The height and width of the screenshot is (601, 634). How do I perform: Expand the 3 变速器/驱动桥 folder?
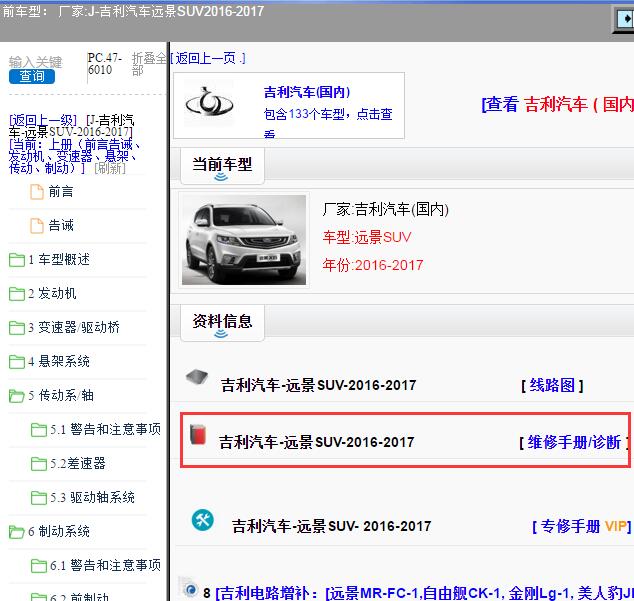click(74, 327)
